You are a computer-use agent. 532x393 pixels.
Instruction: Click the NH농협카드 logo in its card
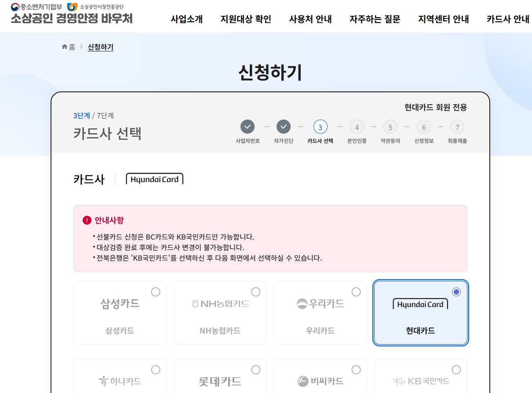click(x=220, y=303)
